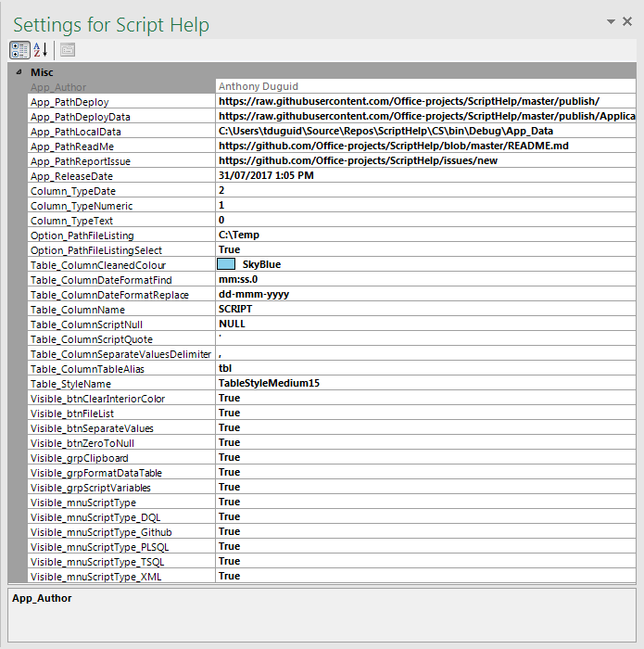
Task: Click the App_PathReadMe README.md URL value
Action: pos(425,146)
